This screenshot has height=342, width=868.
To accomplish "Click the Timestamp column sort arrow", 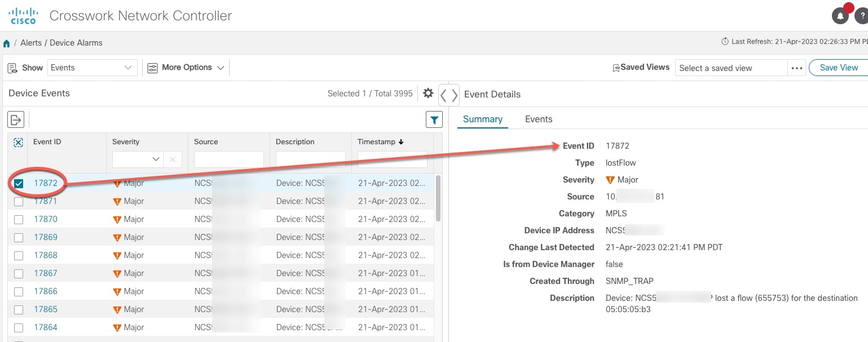I will point(400,142).
